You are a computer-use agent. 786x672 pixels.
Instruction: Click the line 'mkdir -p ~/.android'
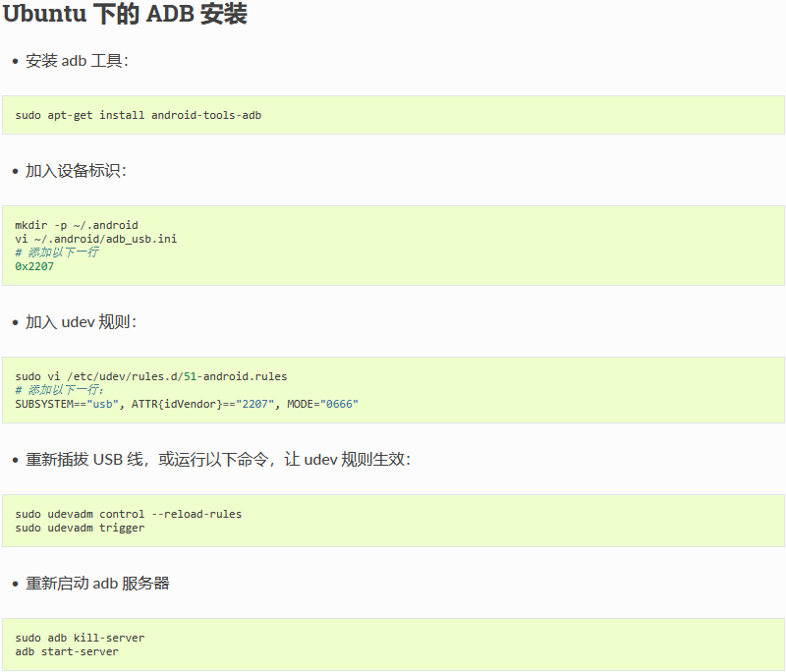click(x=77, y=225)
